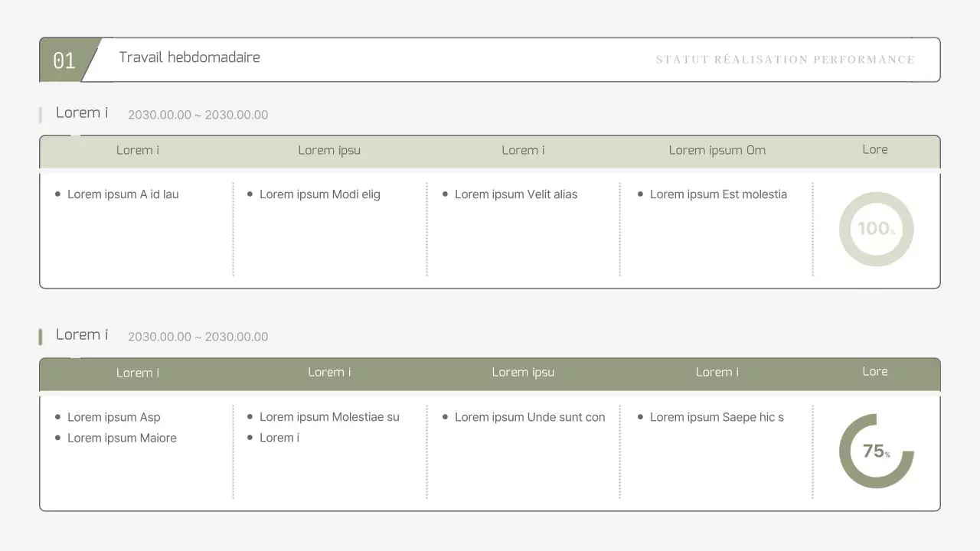The image size is (980, 551).
Task: Click the bullet beside Lorem ipsum Saepe hic s
Action: click(x=640, y=417)
